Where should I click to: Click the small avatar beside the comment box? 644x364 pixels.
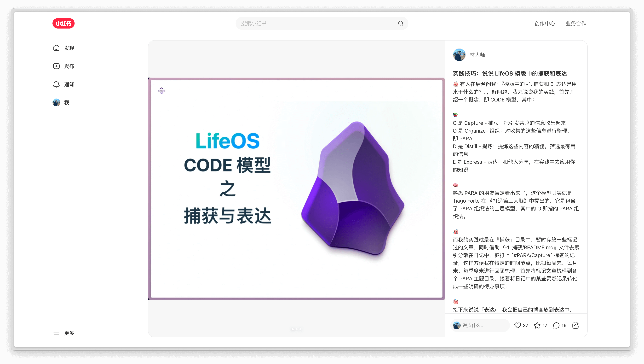457,325
